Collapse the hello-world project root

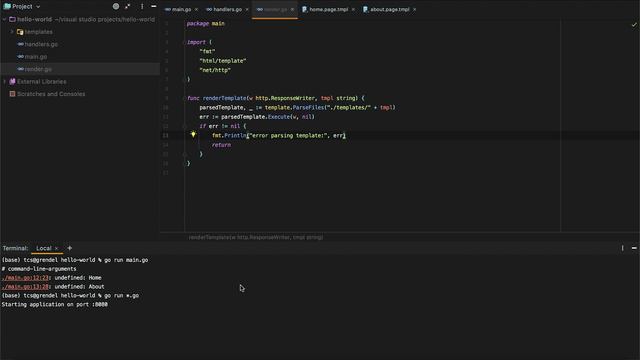coord(4,19)
